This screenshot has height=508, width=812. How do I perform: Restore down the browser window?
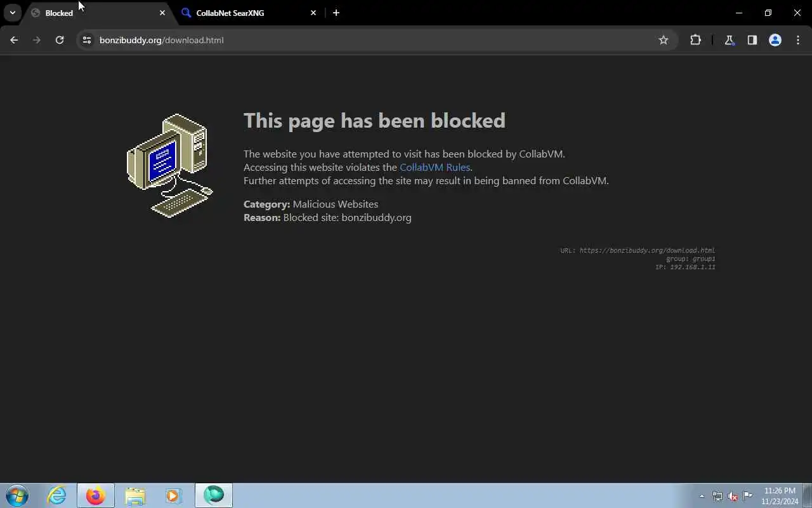click(768, 13)
